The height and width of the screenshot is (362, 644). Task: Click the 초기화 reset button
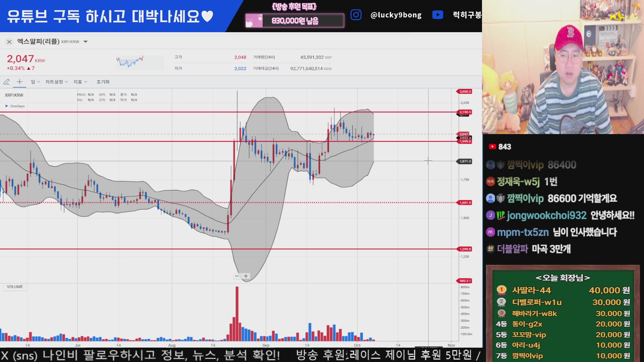tap(103, 82)
